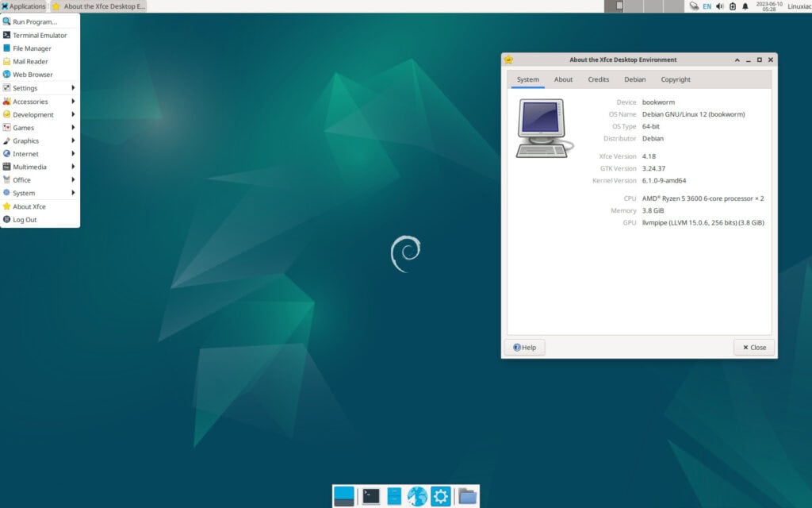Mute audio via the speaker tray icon
The height and width of the screenshot is (508, 812).
tap(718, 6)
